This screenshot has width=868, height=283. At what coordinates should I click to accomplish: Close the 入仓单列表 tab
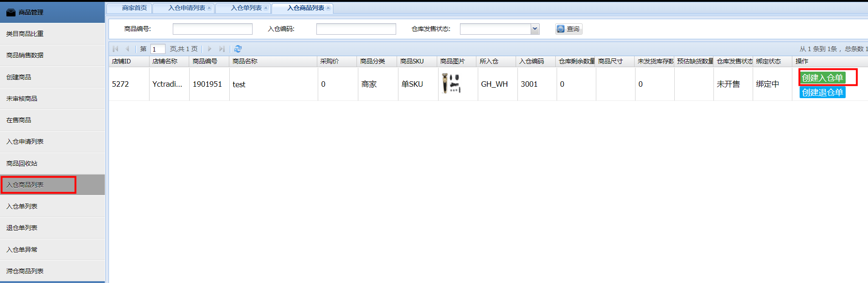point(266,8)
